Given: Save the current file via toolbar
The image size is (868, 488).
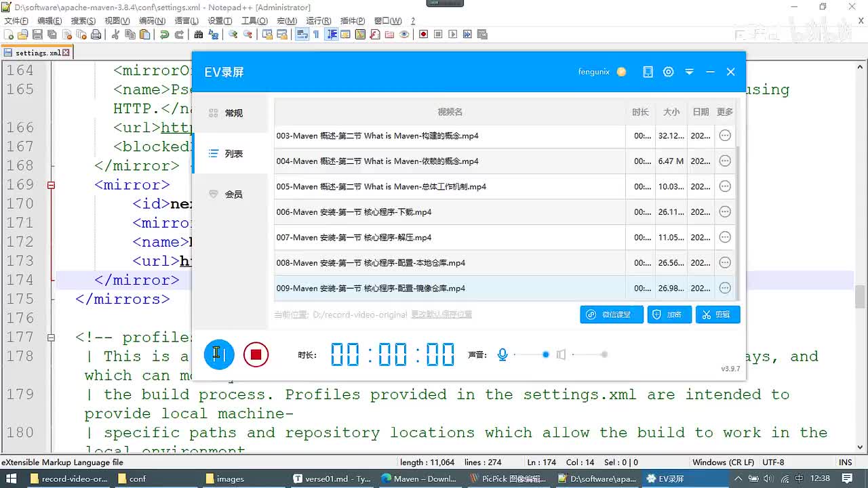Looking at the screenshot, I should [x=38, y=35].
